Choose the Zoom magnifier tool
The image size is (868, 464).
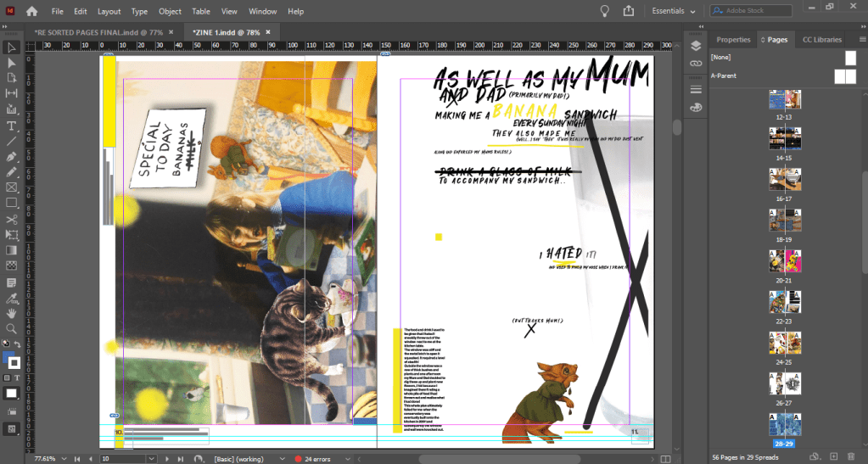(12, 328)
